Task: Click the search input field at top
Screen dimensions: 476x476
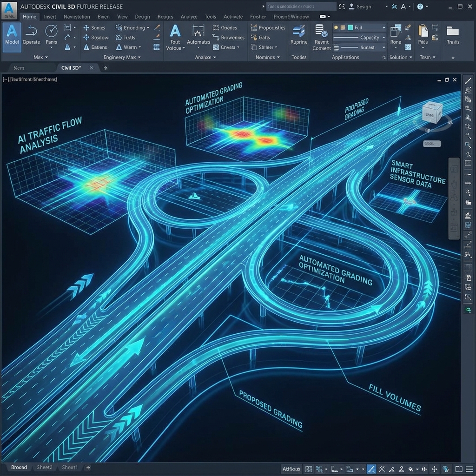Action: [300, 6]
